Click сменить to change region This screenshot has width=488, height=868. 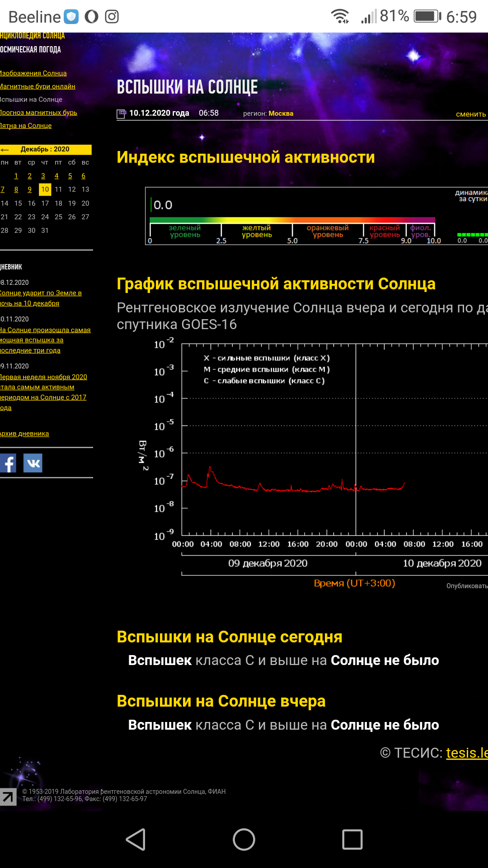471,114
